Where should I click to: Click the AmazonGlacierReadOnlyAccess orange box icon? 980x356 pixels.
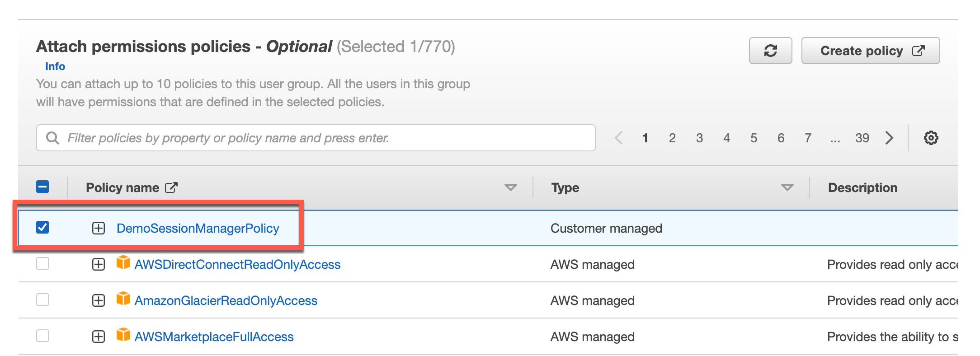pos(123,299)
